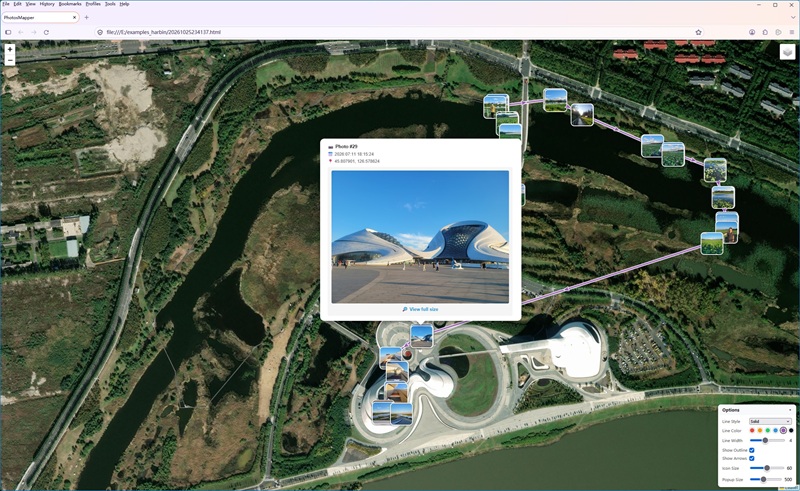Click the popup coordinates 45.807901 text
The image size is (800, 491).
[x=357, y=161]
